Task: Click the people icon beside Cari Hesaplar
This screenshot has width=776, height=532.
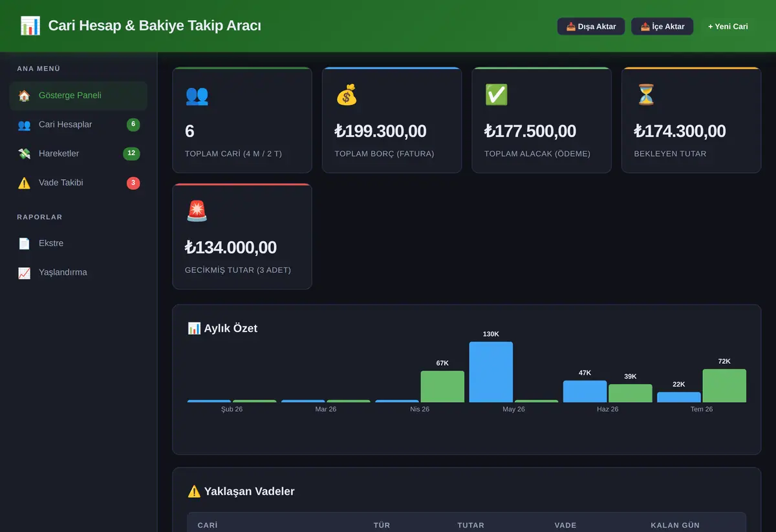Action: pos(24,125)
